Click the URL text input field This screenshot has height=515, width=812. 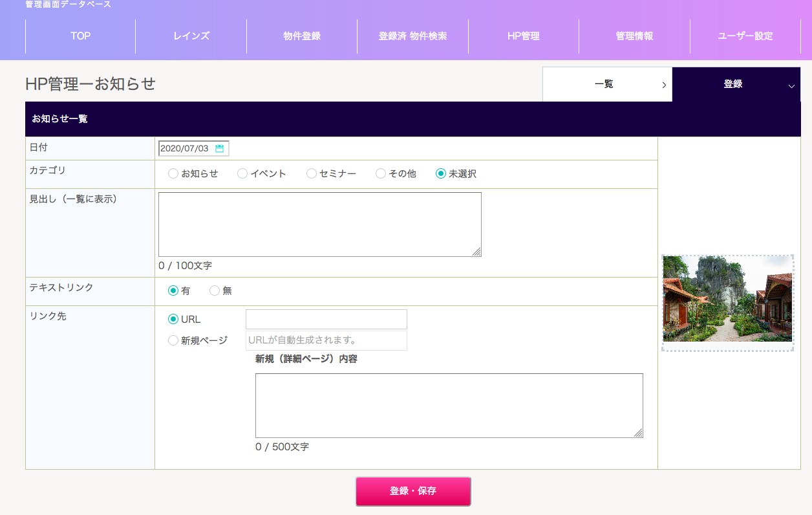(326, 320)
